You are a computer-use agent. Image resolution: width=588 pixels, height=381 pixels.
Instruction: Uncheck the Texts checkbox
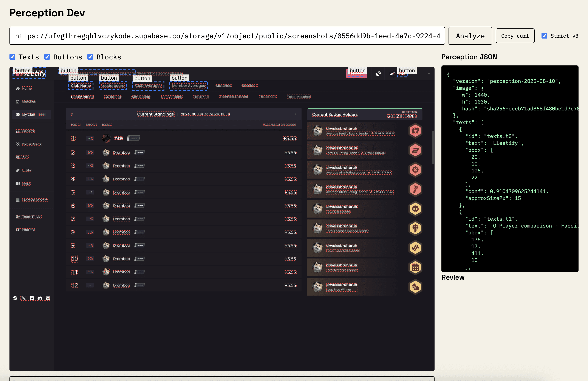pos(12,57)
